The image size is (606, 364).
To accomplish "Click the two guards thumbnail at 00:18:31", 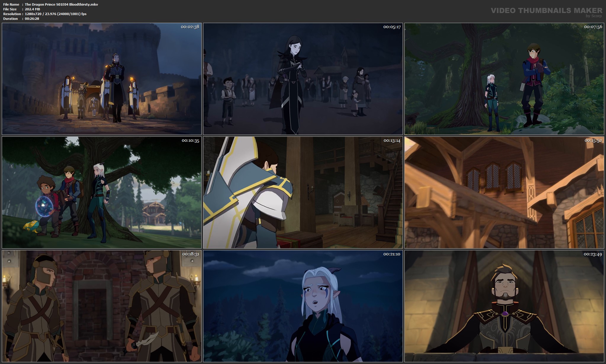I will [102, 306].
